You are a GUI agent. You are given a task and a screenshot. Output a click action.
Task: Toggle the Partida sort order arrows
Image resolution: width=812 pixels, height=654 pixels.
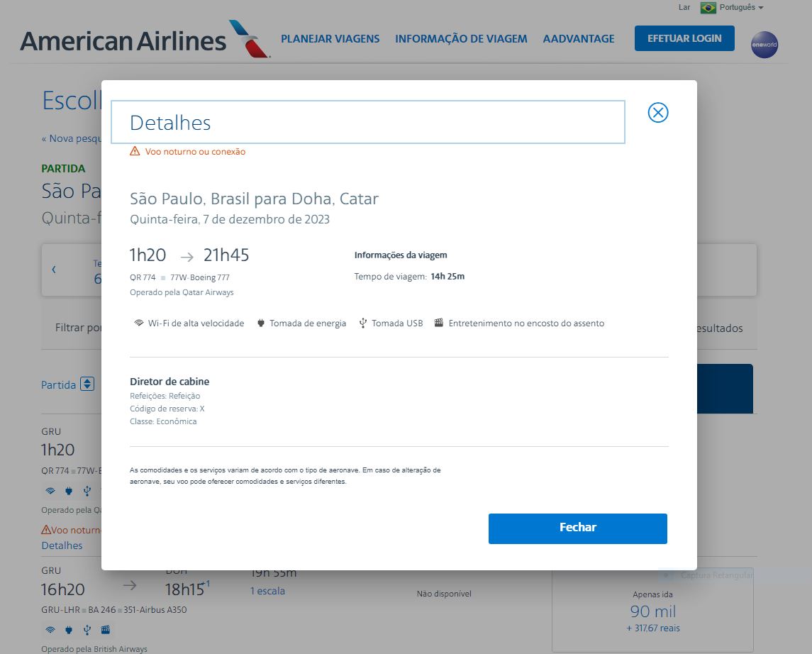86,384
